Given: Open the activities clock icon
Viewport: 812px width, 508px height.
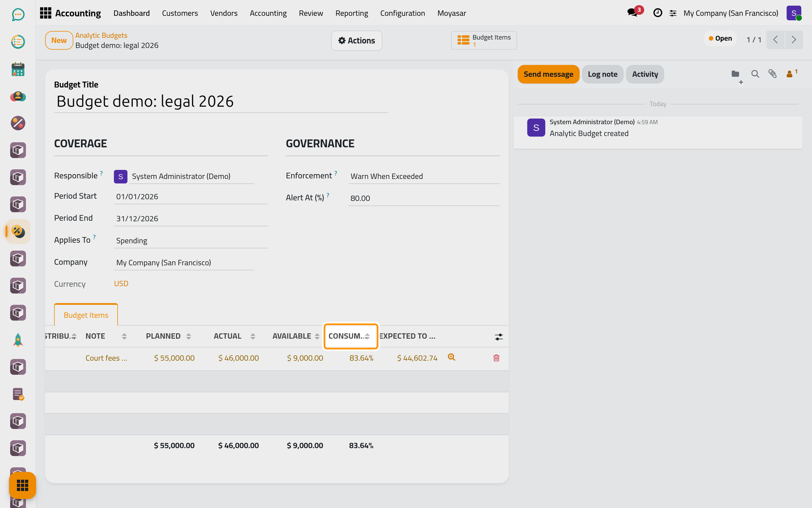Looking at the screenshot, I should pyautogui.click(x=658, y=13).
